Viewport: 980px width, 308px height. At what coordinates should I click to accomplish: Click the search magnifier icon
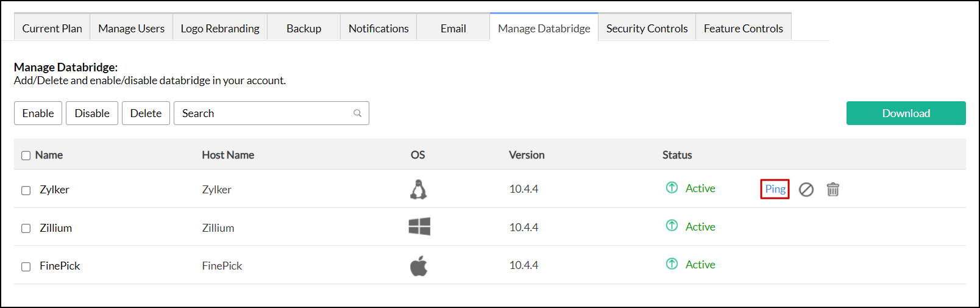click(358, 113)
